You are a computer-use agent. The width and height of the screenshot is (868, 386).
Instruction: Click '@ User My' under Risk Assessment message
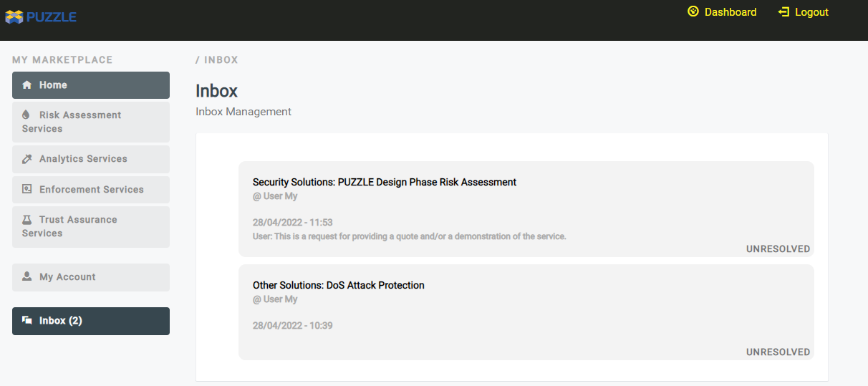point(275,196)
